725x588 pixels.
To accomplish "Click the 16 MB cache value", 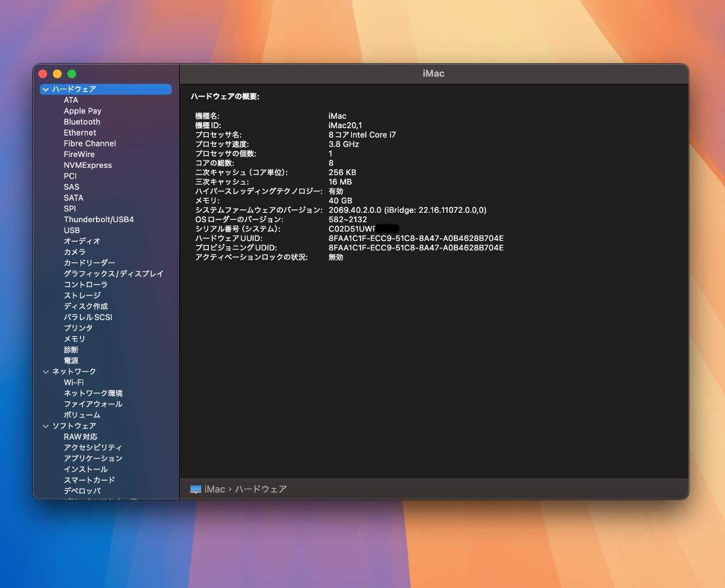I will coord(340,182).
